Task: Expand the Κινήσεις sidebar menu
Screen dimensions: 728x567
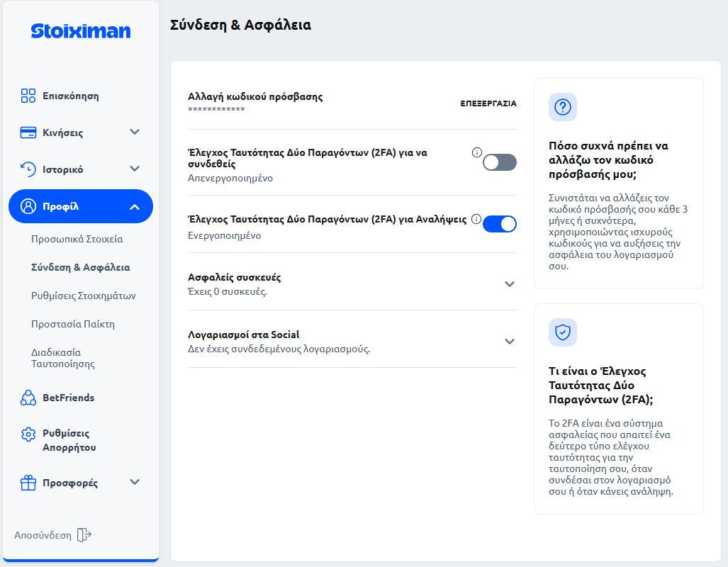Action: 135,133
